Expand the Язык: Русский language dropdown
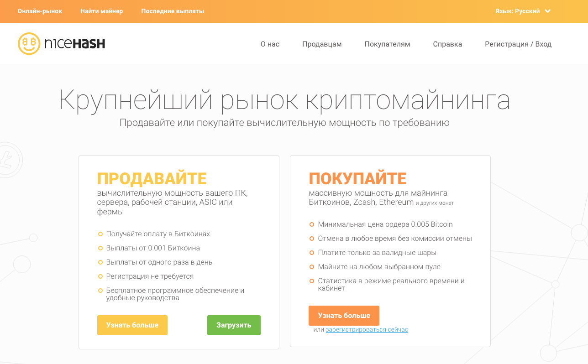 (x=523, y=11)
